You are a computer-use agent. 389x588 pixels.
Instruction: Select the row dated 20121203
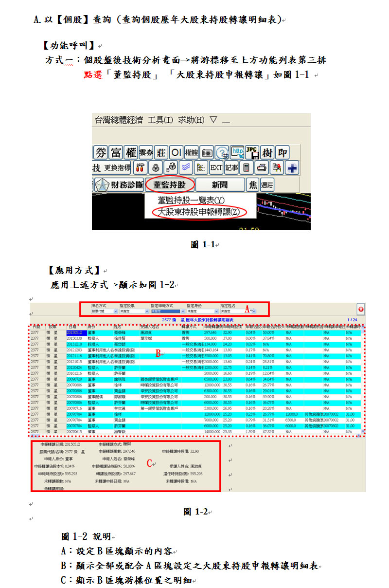coord(196,349)
